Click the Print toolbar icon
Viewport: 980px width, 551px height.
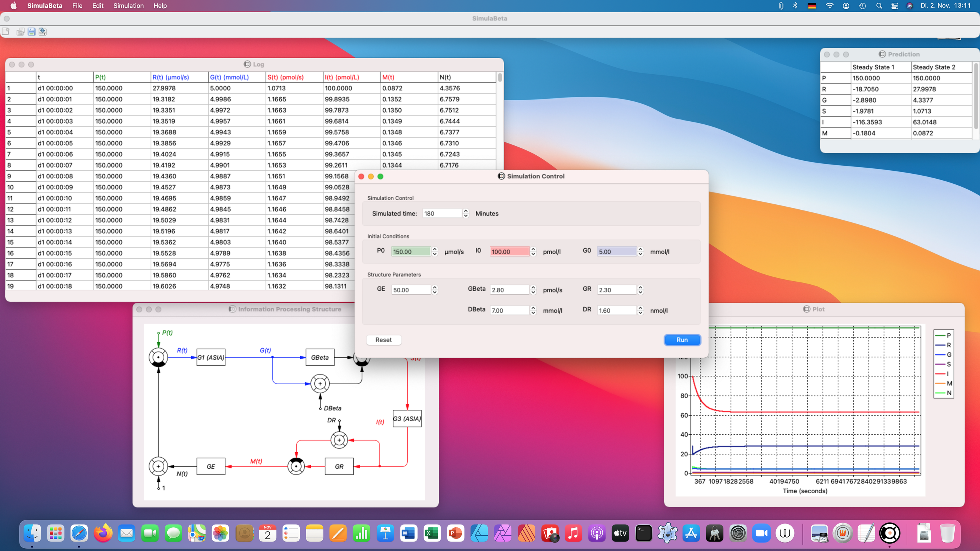pos(20,31)
